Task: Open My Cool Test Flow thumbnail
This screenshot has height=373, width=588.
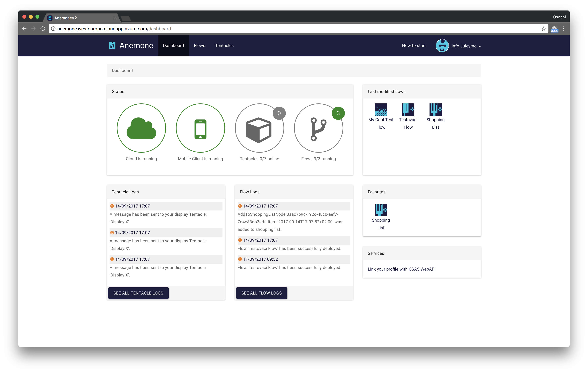Action: tap(381, 110)
